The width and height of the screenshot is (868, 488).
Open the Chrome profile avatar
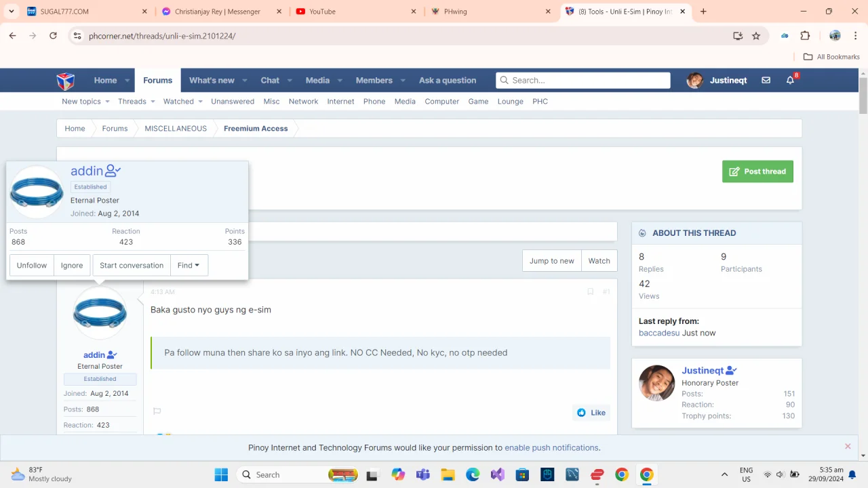835,36
